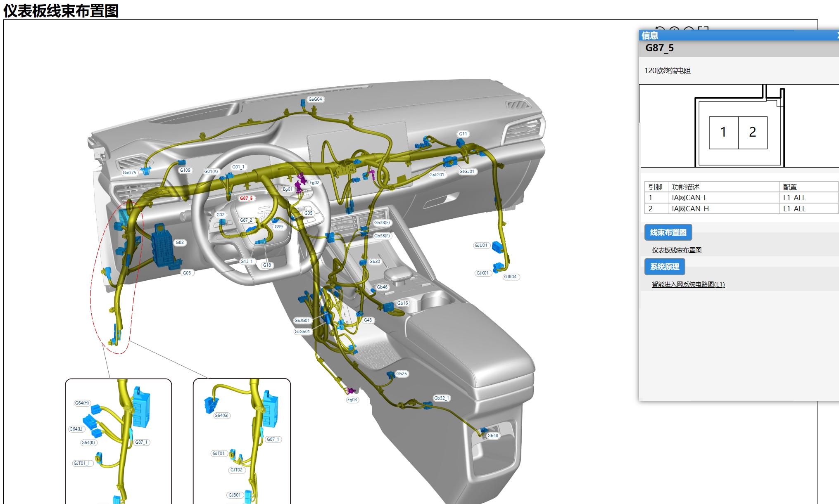Image resolution: width=839 pixels, height=504 pixels.
Task: Select pin 2 in connector diagram
Action: coord(752,133)
